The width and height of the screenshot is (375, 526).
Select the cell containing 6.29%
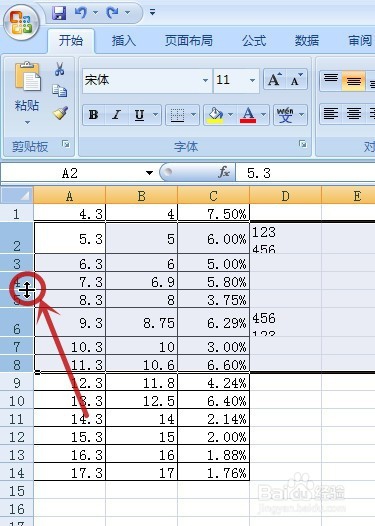tap(214, 322)
